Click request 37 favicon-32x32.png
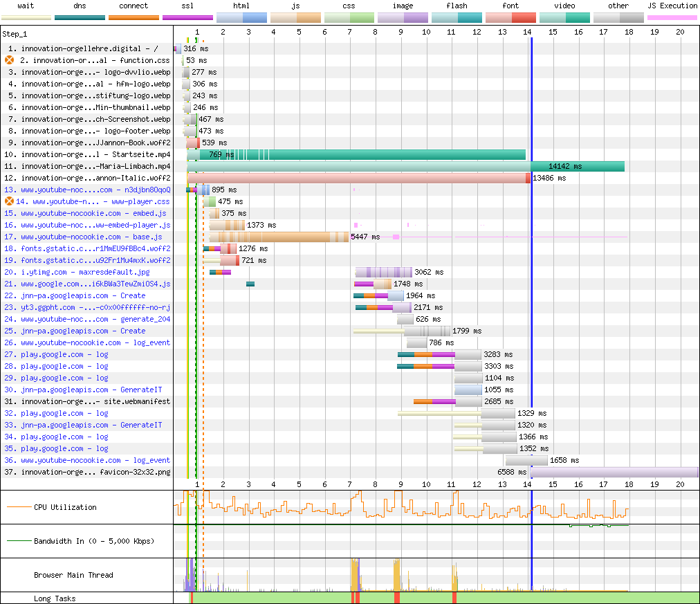This screenshot has height=604, width=700. (x=87, y=472)
